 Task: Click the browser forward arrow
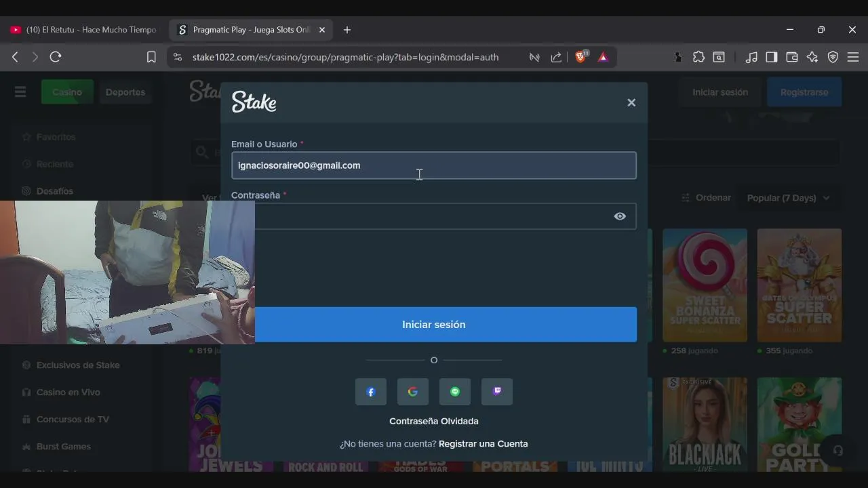(x=35, y=57)
